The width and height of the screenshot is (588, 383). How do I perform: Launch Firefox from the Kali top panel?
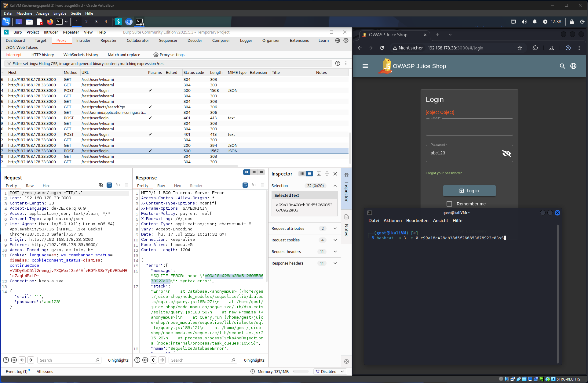click(x=50, y=22)
